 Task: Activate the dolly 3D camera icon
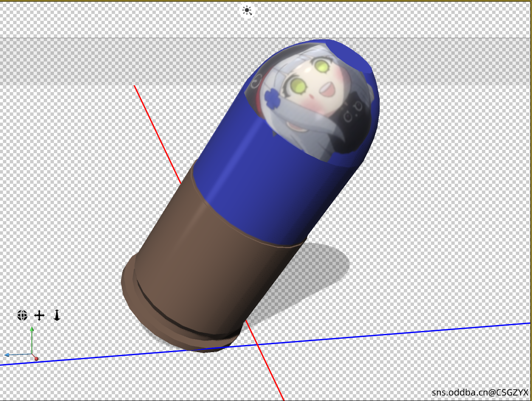pos(57,315)
